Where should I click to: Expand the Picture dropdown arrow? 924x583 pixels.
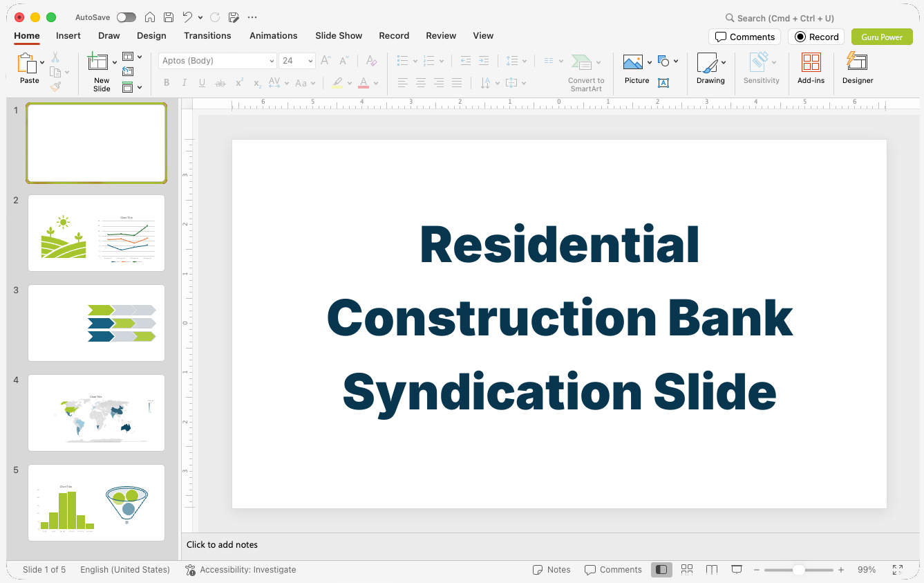[x=650, y=63]
